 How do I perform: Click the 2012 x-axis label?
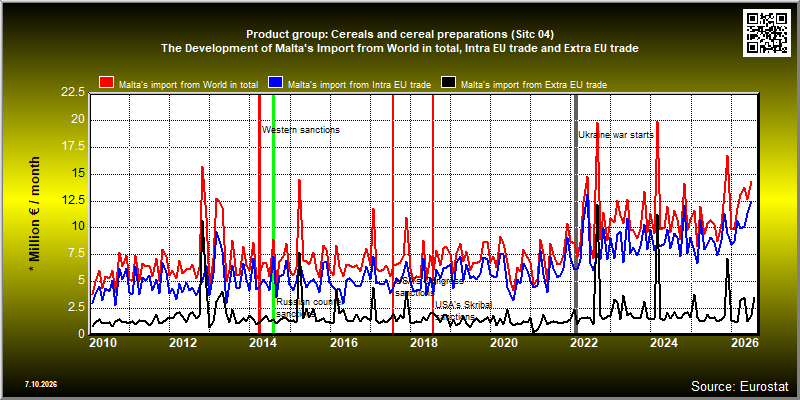[x=181, y=342]
